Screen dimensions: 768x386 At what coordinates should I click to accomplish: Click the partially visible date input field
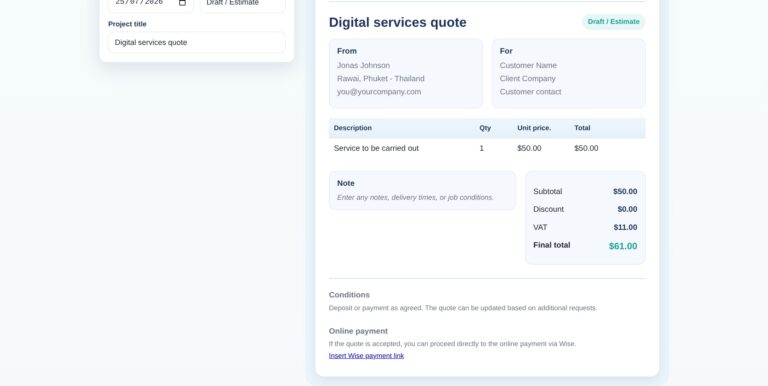click(151, 5)
